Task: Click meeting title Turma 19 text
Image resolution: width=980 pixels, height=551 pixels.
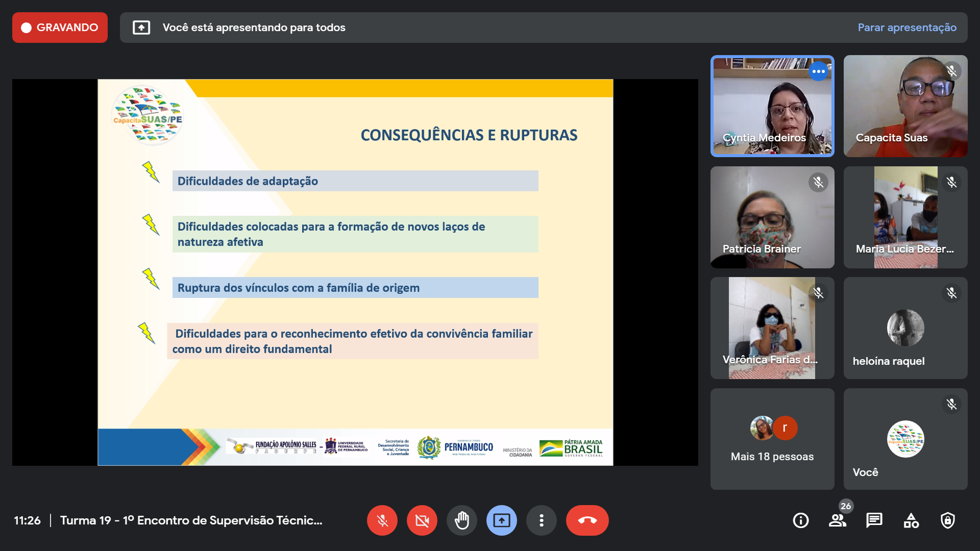Action: (x=191, y=520)
